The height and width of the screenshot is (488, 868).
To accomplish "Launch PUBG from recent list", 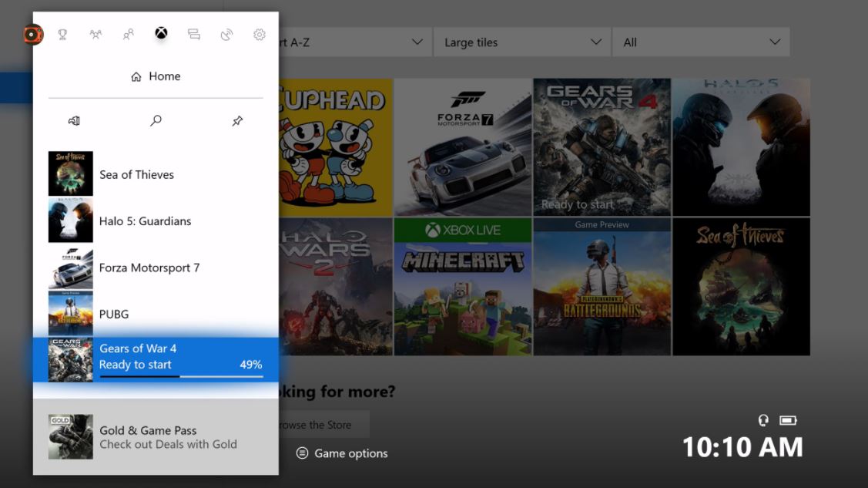I will [x=156, y=314].
